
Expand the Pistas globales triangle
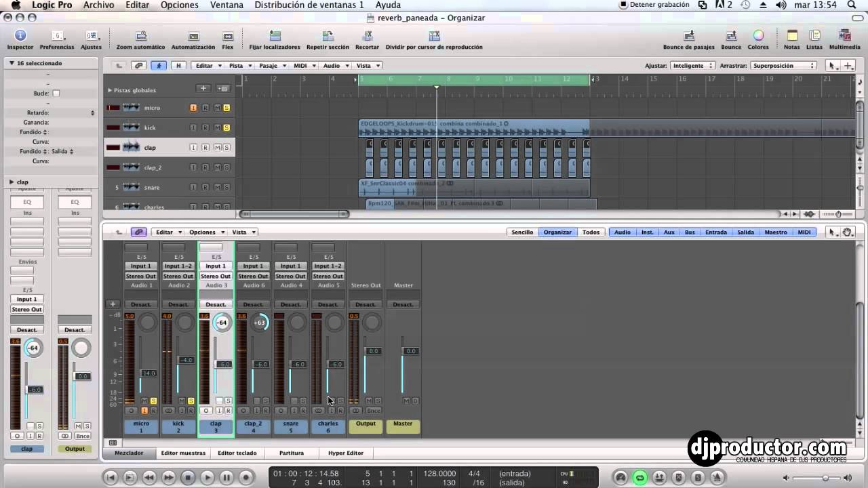coord(110,90)
